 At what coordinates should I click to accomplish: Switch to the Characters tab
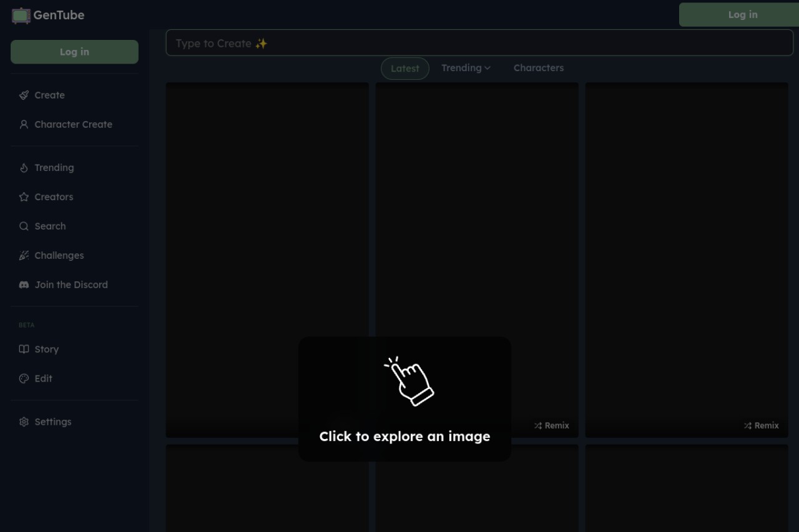(539, 68)
